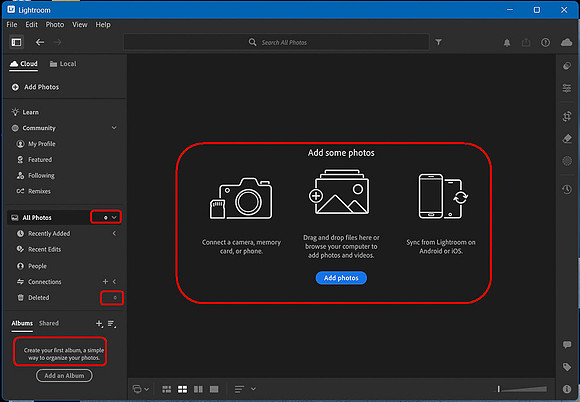Click the blue Add photos button
Viewport: 580px width, 402px height.
click(341, 278)
